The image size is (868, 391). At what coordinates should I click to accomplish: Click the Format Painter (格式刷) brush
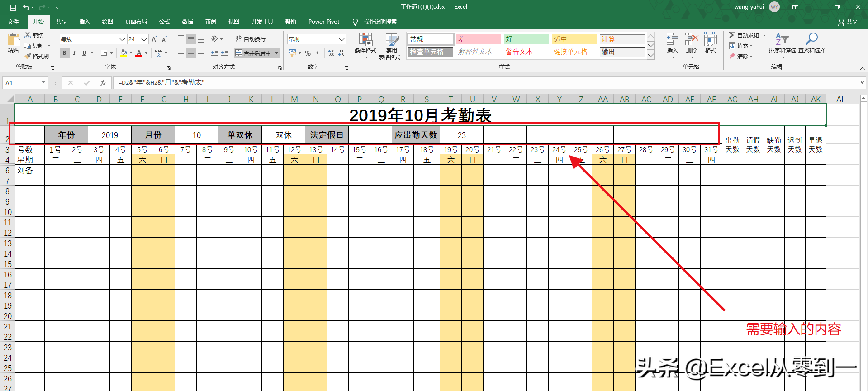click(28, 56)
